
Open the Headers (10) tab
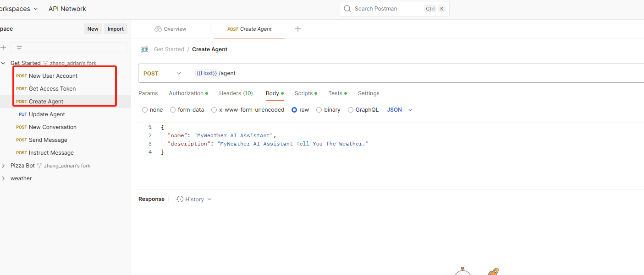pyautogui.click(x=236, y=93)
